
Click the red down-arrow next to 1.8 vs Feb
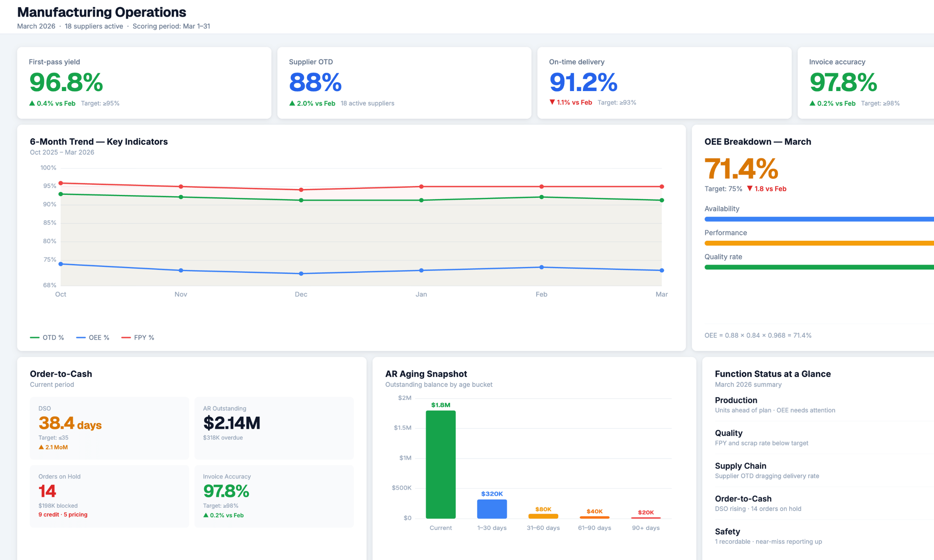pos(749,189)
